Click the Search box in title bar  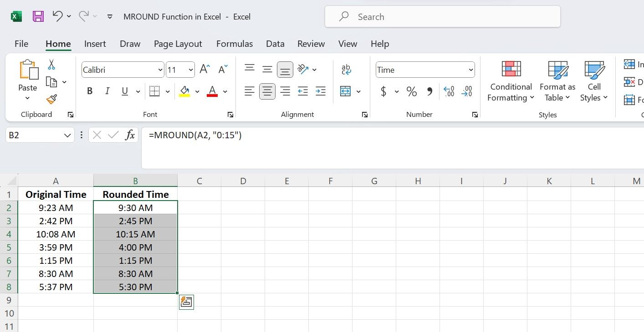click(442, 17)
